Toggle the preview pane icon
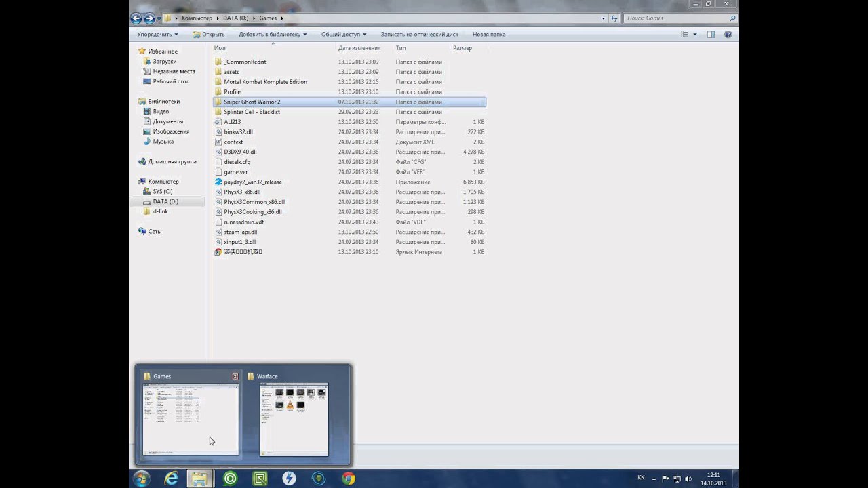Image resolution: width=868 pixels, height=488 pixels. pos(711,34)
